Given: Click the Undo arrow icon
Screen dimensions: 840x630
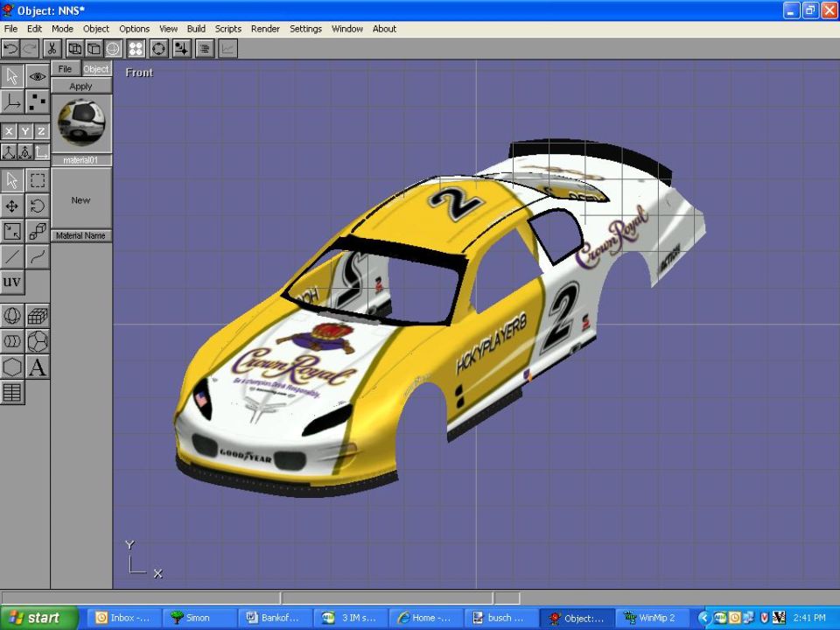Looking at the screenshot, I should point(10,49).
